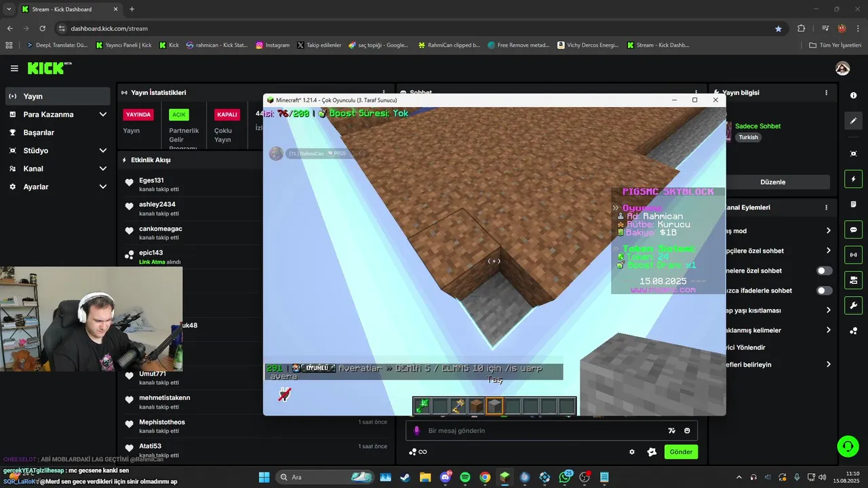
Task: Open Chrome apps grid in bookmarks bar
Action: [x=9, y=45]
